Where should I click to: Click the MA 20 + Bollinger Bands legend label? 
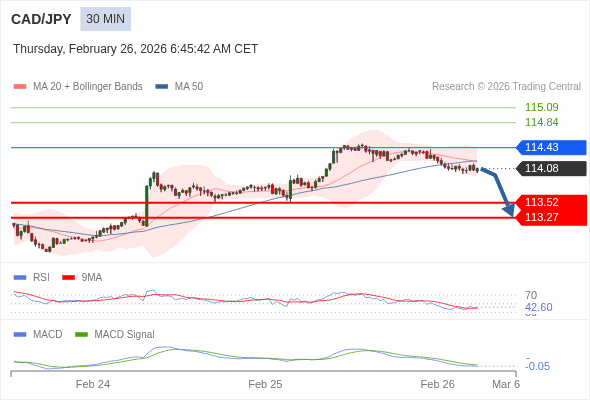pyautogui.click(x=88, y=87)
